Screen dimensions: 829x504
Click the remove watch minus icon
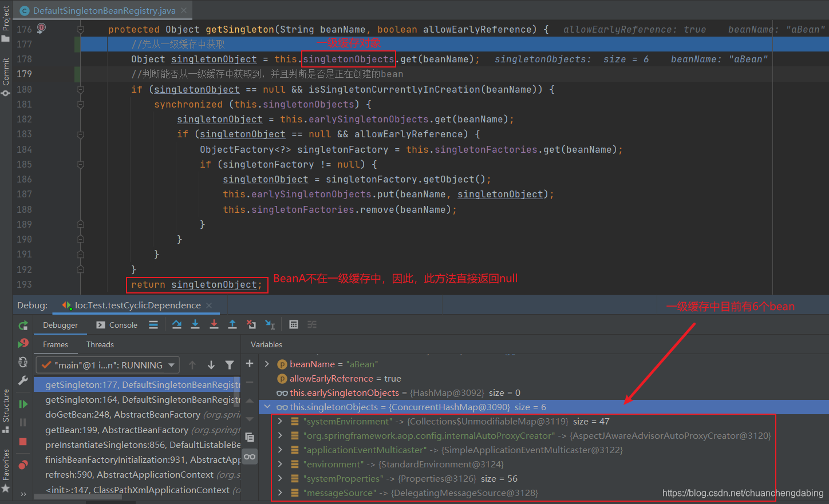pyautogui.click(x=250, y=382)
